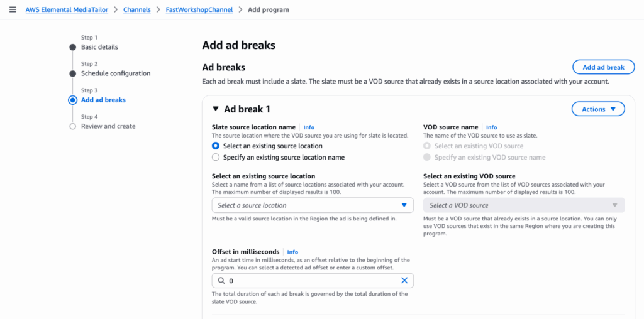This screenshot has width=644, height=319.
Task: Click the Add ad break button
Action: point(603,67)
